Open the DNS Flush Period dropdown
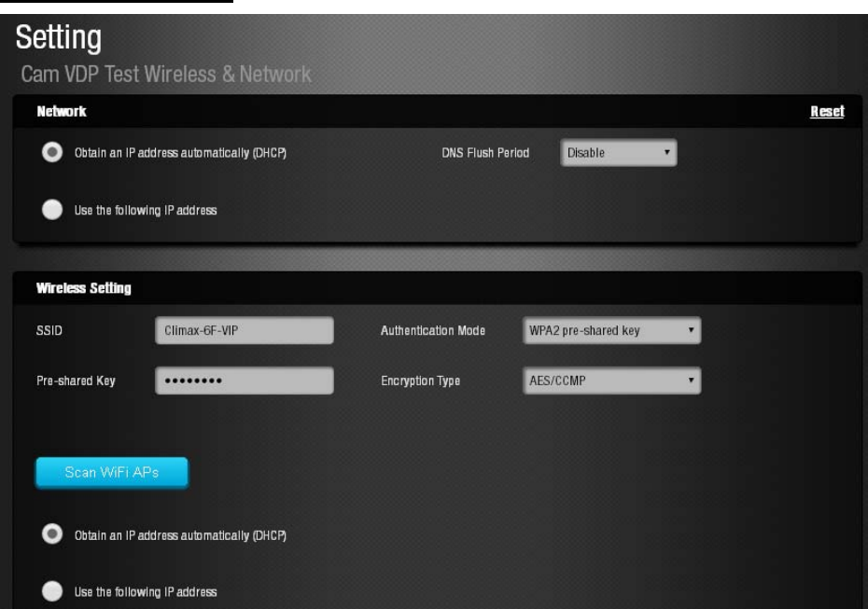This screenshot has height=609, width=868. [619, 153]
